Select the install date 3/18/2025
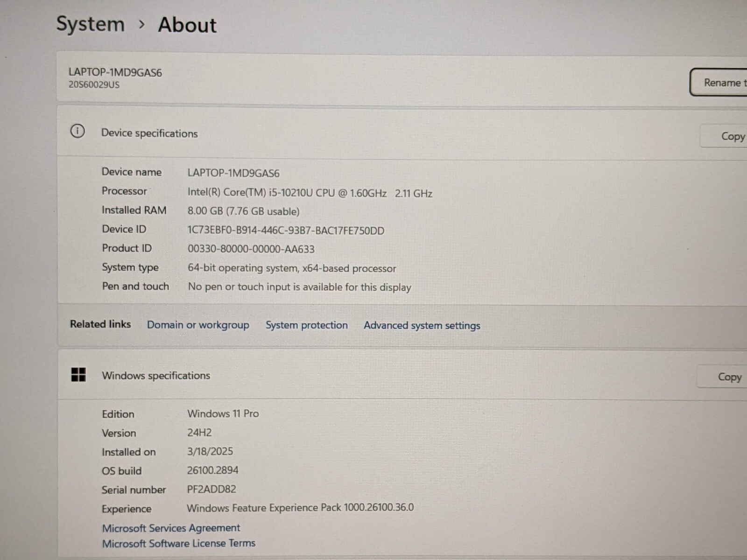The image size is (747, 560). [210, 451]
